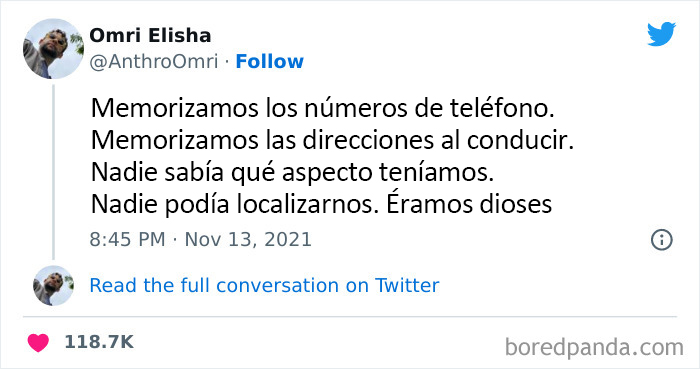Like the tweet with the heart icon

click(38, 342)
